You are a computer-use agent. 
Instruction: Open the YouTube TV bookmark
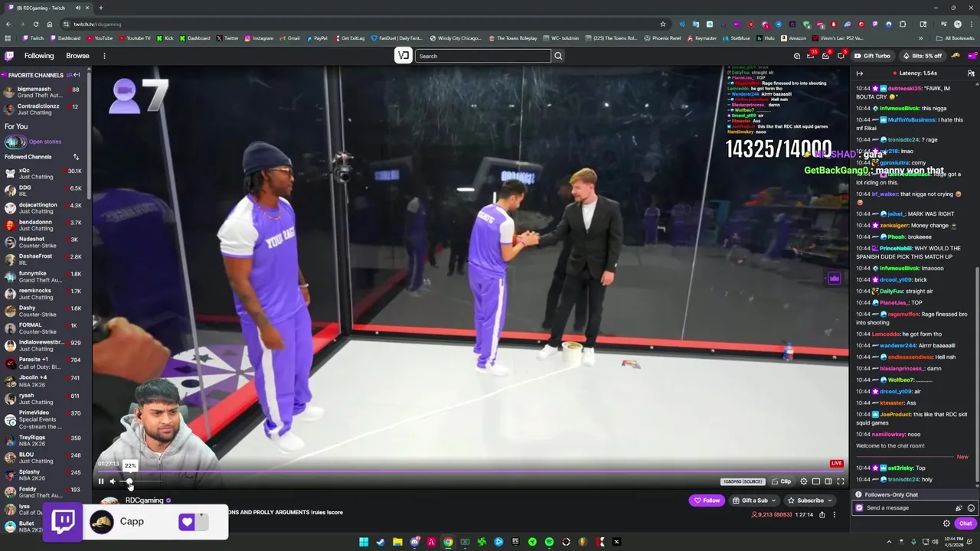click(x=134, y=38)
